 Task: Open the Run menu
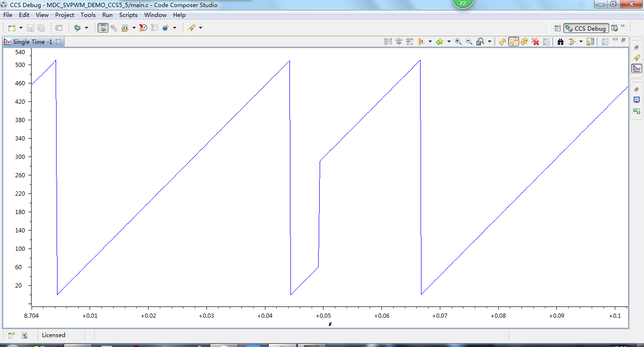point(107,15)
